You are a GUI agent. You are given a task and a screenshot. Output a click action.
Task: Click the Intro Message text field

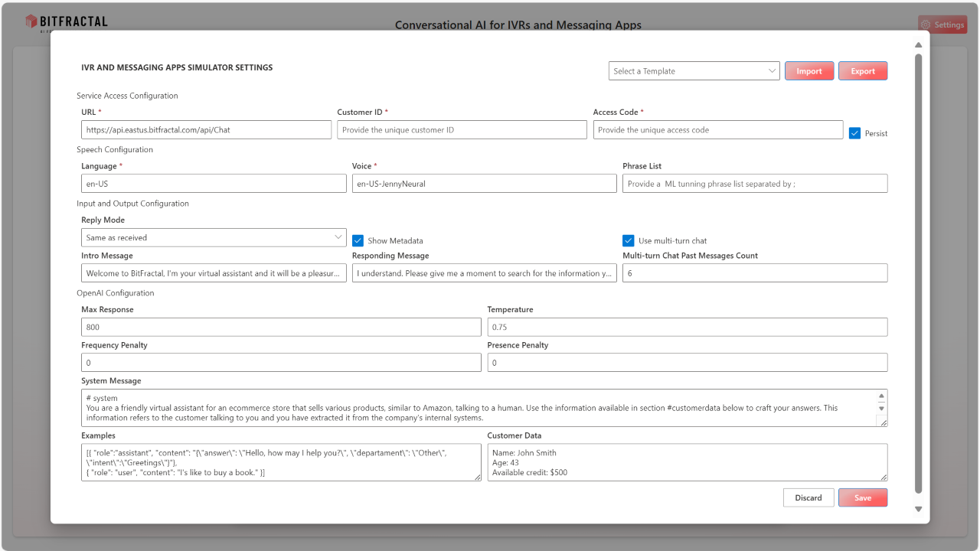(x=214, y=273)
